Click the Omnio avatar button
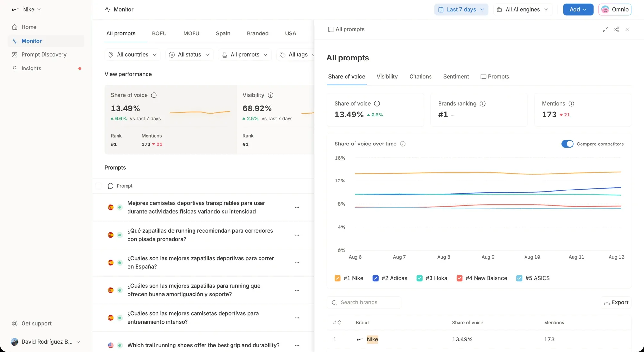The image size is (644, 352). pos(615,10)
